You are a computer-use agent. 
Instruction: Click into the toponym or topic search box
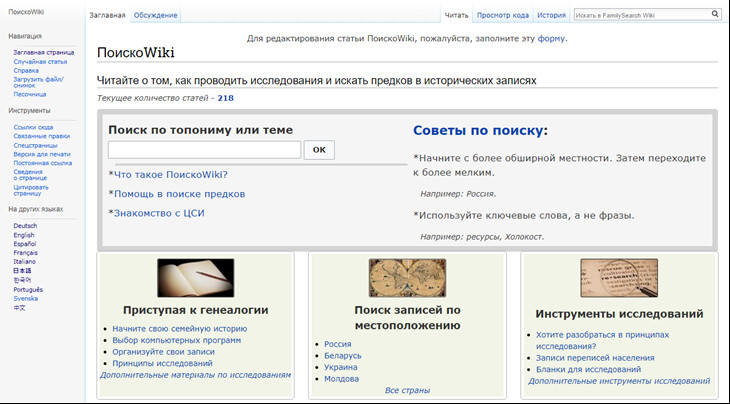(204, 150)
